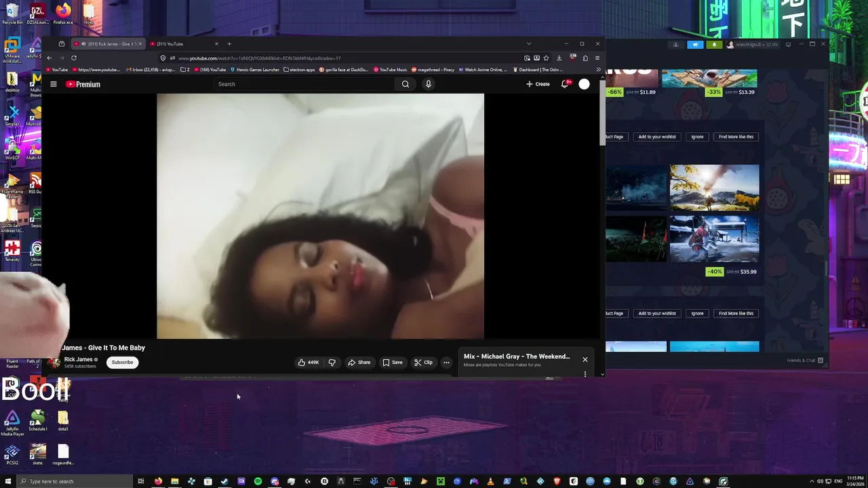Open the electron-apps bookmark folder
The image size is (868, 488).
tap(299, 69)
